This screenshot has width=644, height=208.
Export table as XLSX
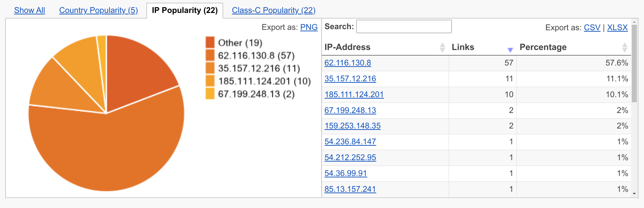pyautogui.click(x=617, y=27)
